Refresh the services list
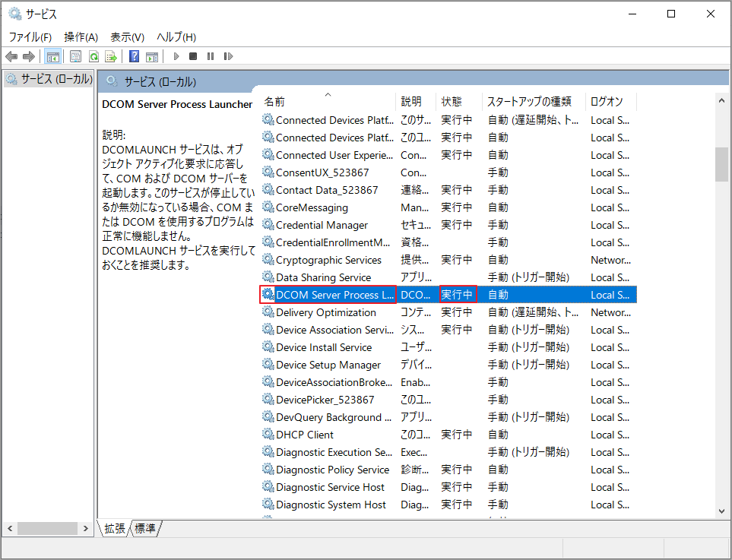 (x=93, y=56)
